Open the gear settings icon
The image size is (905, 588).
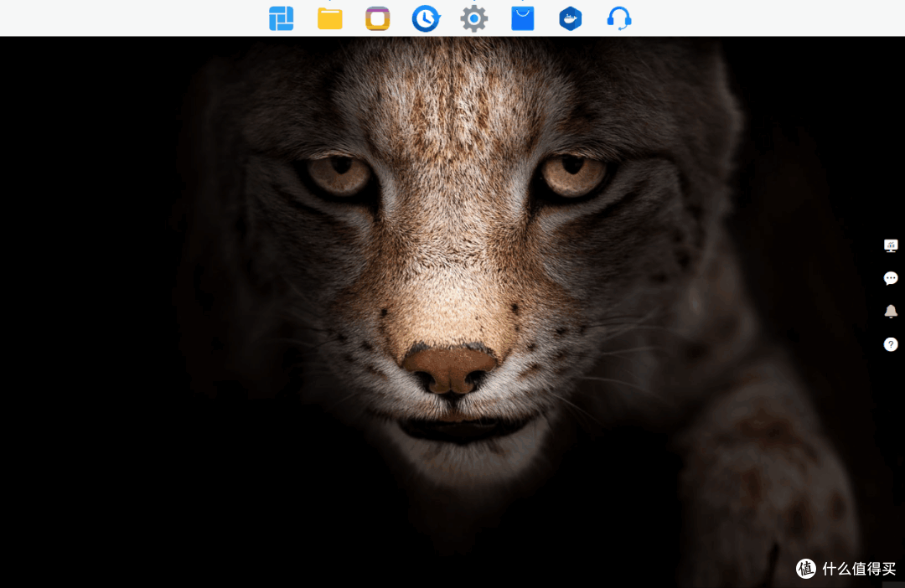click(473, 18)
